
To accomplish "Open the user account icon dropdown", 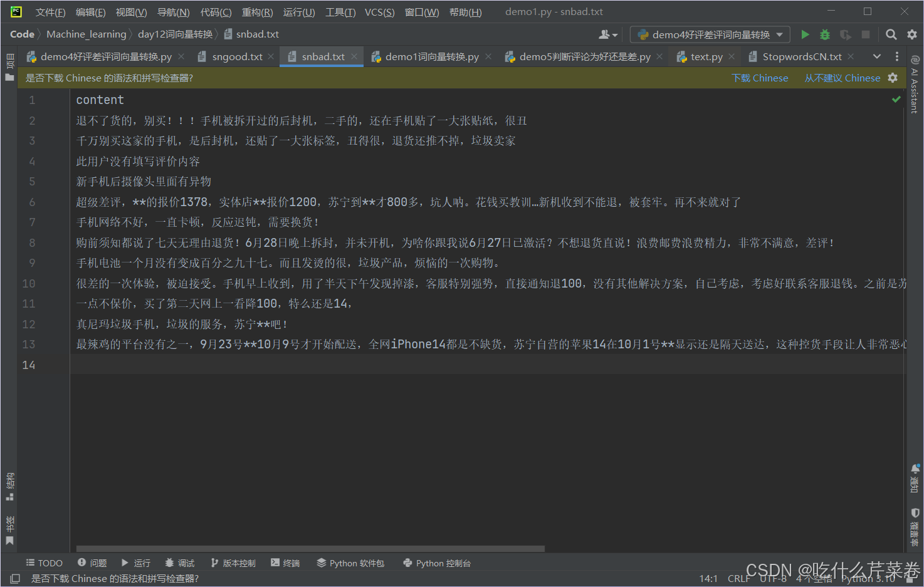I will coord(608,34).
